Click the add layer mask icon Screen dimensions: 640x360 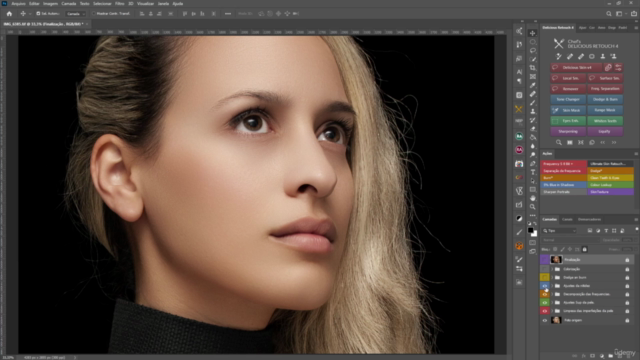[593, 356]
